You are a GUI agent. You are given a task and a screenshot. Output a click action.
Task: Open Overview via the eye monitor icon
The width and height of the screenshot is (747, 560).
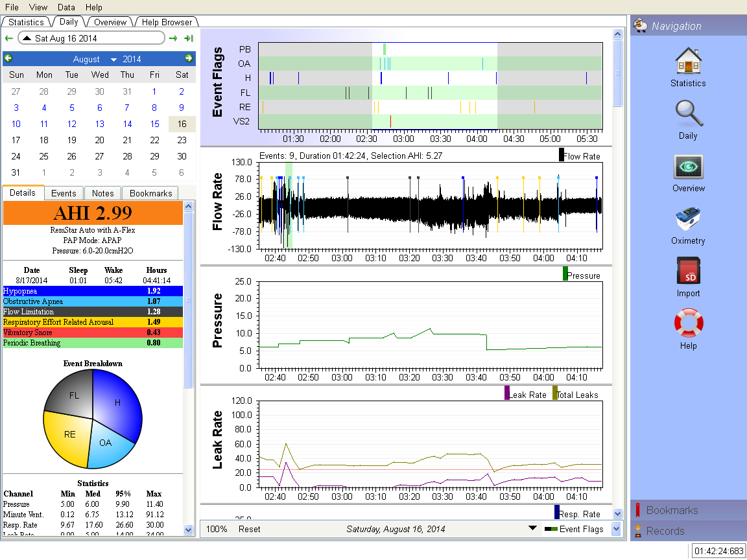688,167
